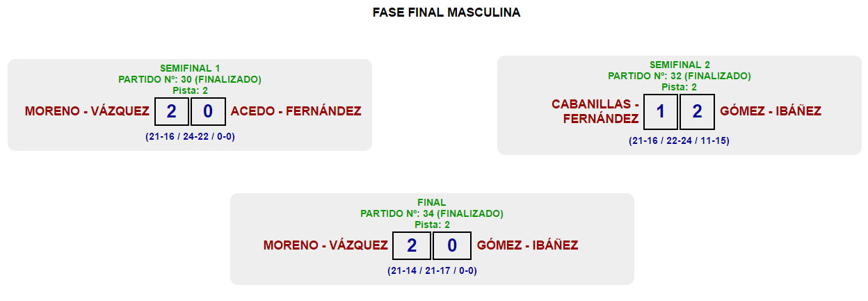Click GÓMEZ - IBÁÑEZ in Semifinal 2
The height and width of the screenshot is (301, 868).
[771, 111]
